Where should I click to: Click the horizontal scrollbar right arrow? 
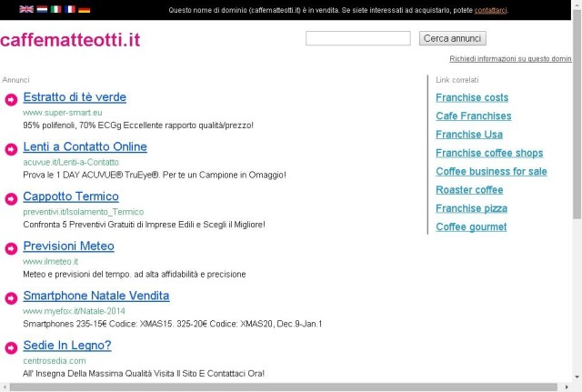point(567,387)
